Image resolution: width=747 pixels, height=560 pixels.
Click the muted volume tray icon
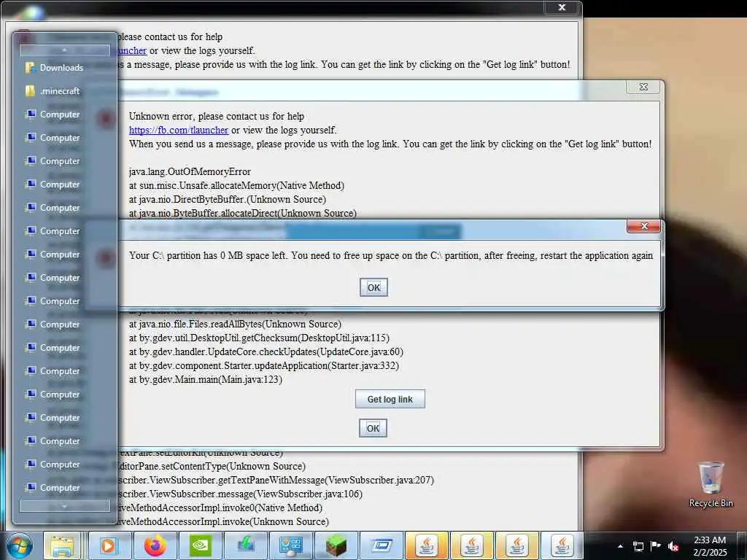point(673,546)
